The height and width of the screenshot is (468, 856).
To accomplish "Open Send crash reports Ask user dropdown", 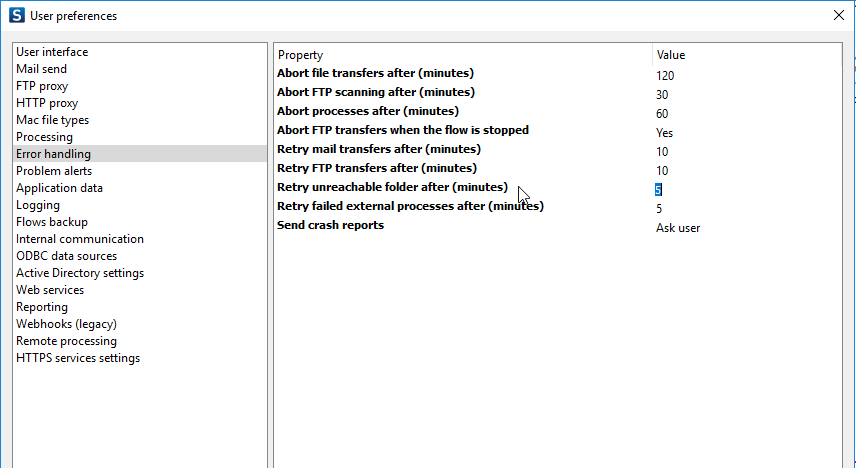I will click(x=678, y=228).
